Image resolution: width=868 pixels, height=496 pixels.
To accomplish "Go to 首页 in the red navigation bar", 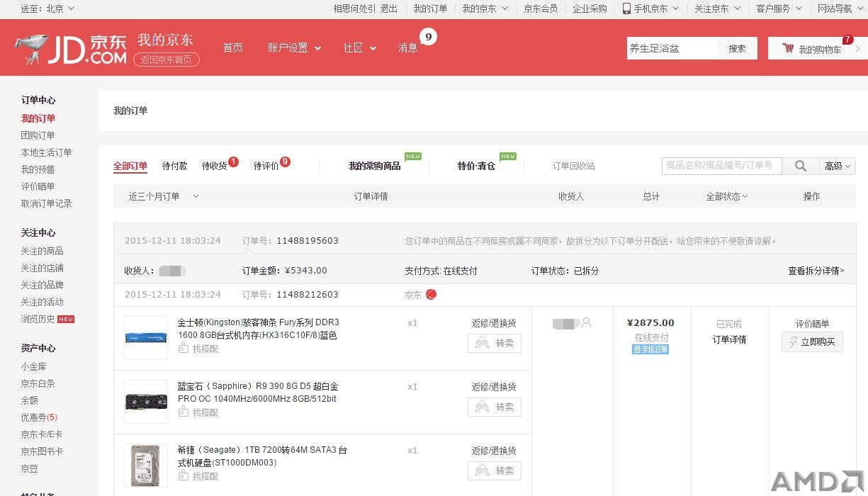I will click(233, 47).
